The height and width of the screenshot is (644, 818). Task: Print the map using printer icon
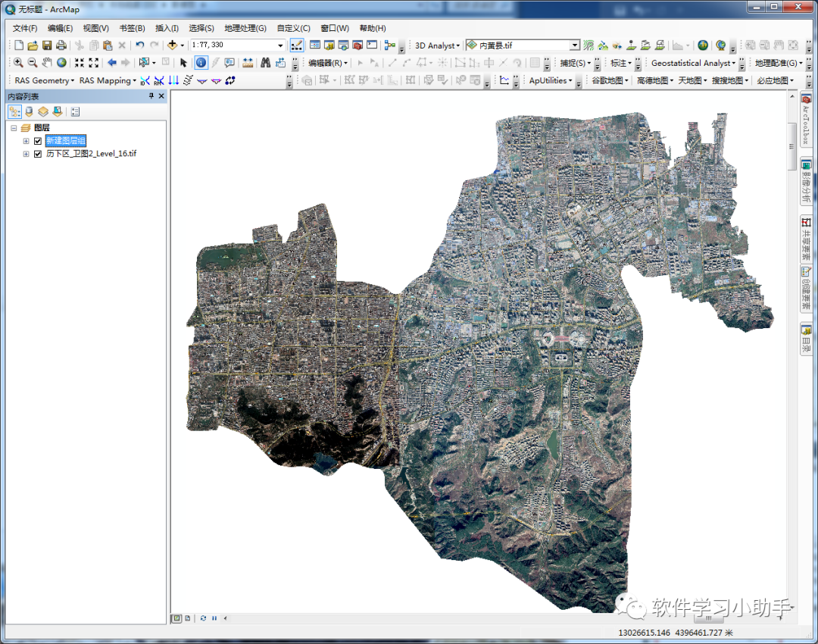(61, 45)
